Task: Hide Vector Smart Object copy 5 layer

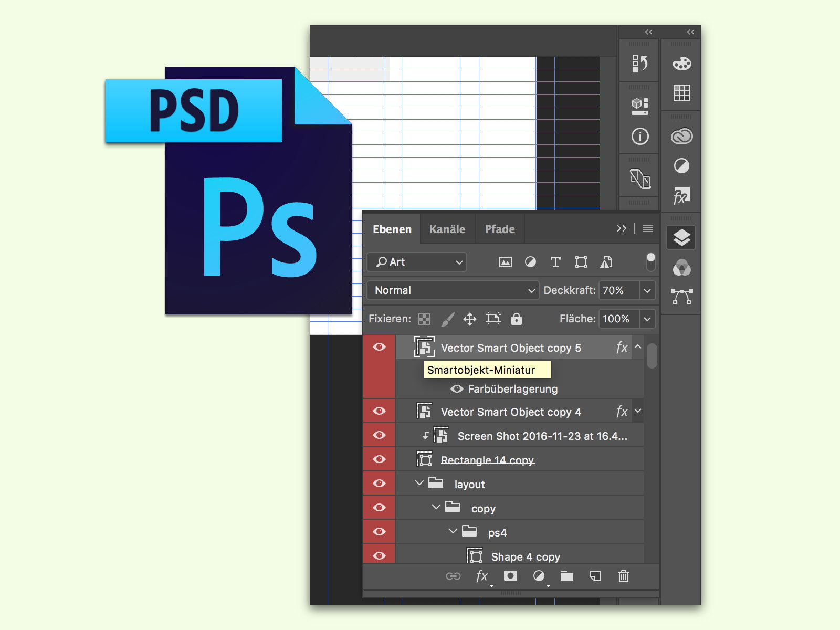Action: click(379, 347)
